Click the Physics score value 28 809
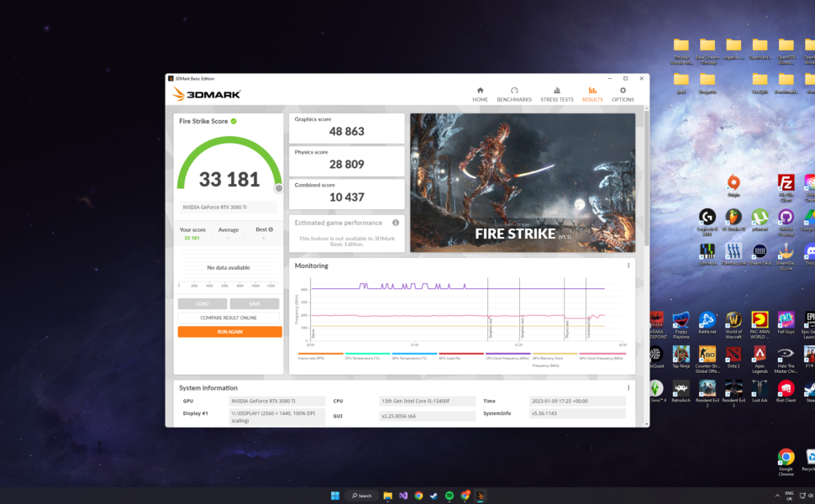The height and width of the screenshot is (504, 815). click(347, 164)
